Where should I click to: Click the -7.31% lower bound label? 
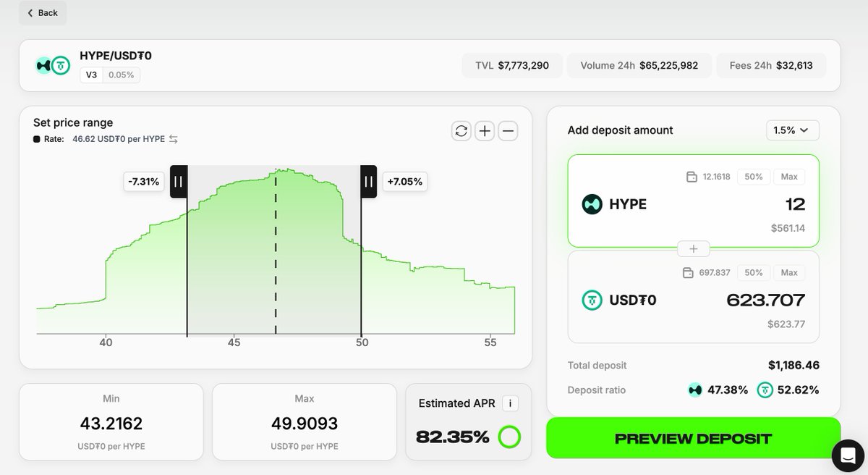[x=144, y=182]
